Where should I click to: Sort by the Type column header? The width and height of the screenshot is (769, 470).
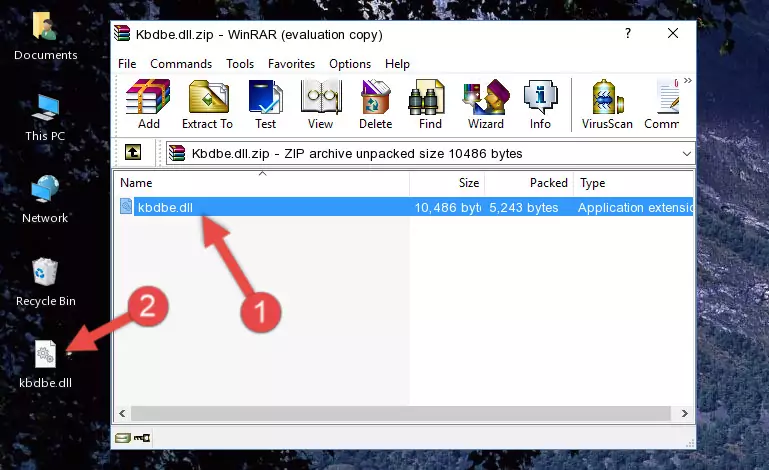[x=633, y=183]
